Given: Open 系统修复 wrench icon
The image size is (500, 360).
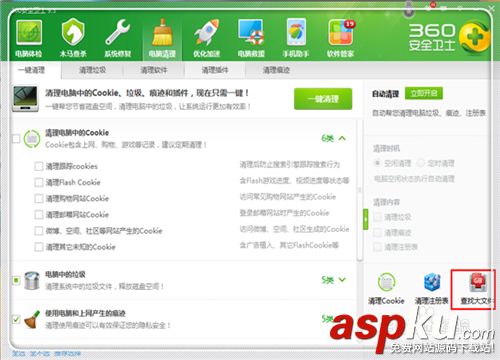Looking at the screenshot, I should 118,32.
